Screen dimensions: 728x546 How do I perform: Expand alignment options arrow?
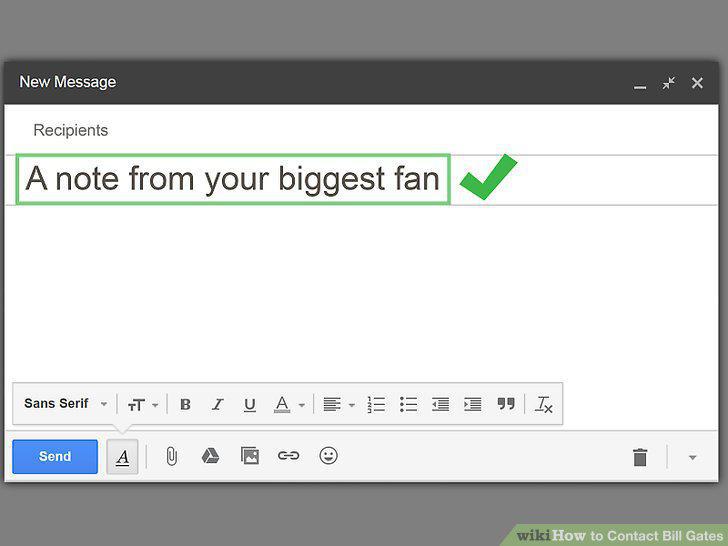click(x=352, y=405)
